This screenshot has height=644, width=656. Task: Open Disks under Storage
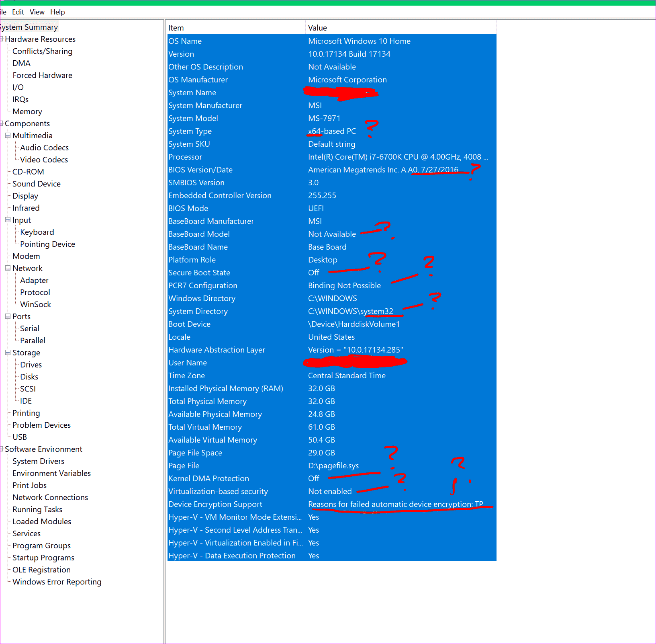pyautogui.click(x=29, y=377)
